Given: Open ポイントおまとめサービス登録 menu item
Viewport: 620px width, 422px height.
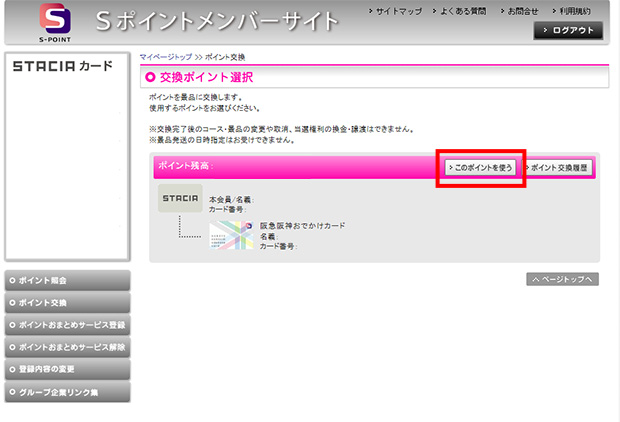Looking at the screenshot, I should (x=66, y=325).
